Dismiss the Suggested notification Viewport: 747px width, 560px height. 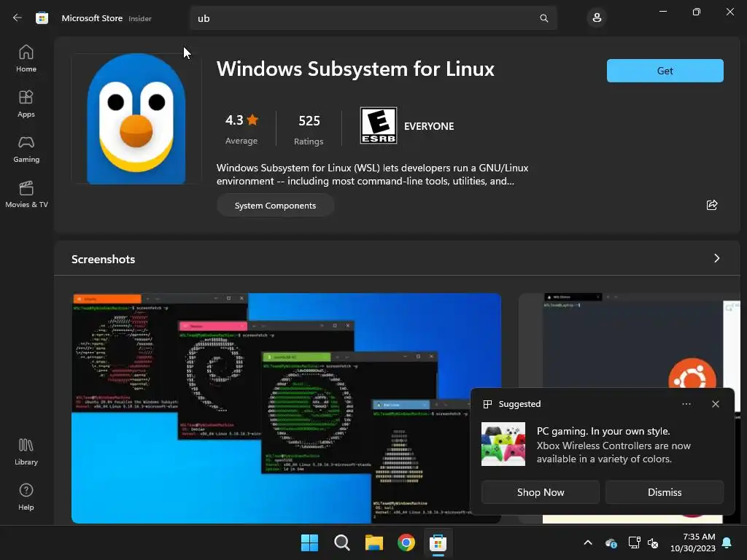coord(665,492)
